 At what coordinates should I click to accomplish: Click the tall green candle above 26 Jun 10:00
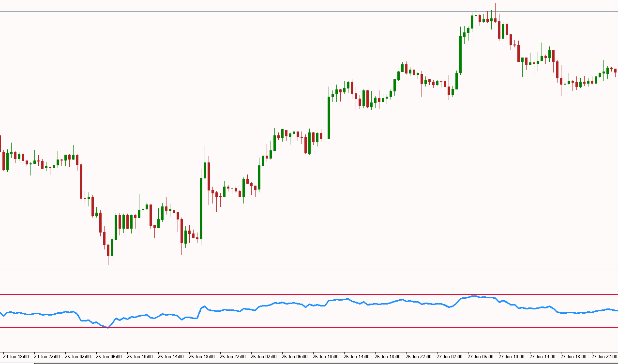click(x=329, y=117)
